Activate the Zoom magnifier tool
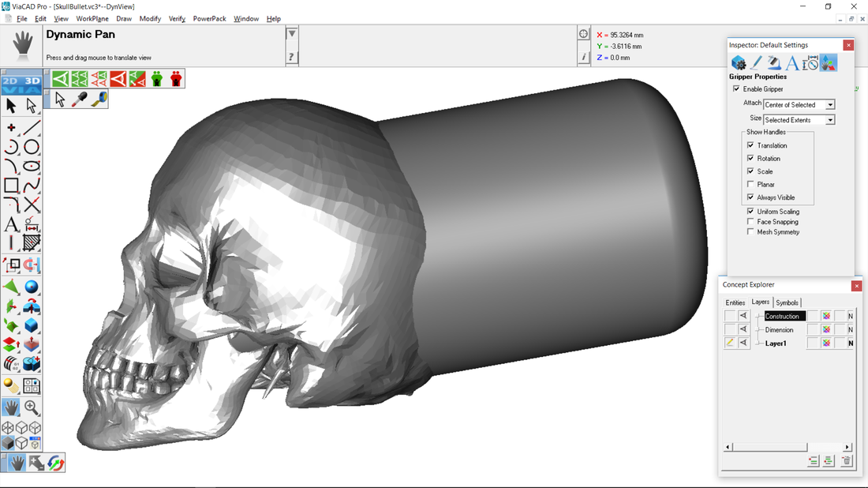Viewport: 868px width, 488px height. (32, 407)
